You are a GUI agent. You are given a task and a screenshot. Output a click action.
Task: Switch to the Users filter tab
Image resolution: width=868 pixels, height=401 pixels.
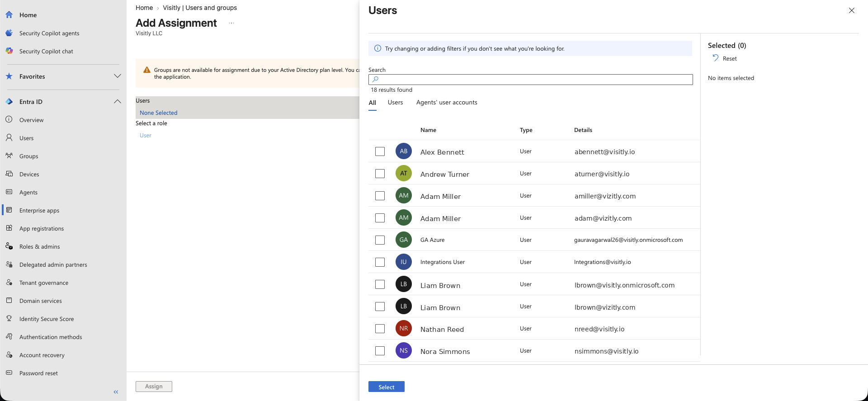tap(395, 103)
